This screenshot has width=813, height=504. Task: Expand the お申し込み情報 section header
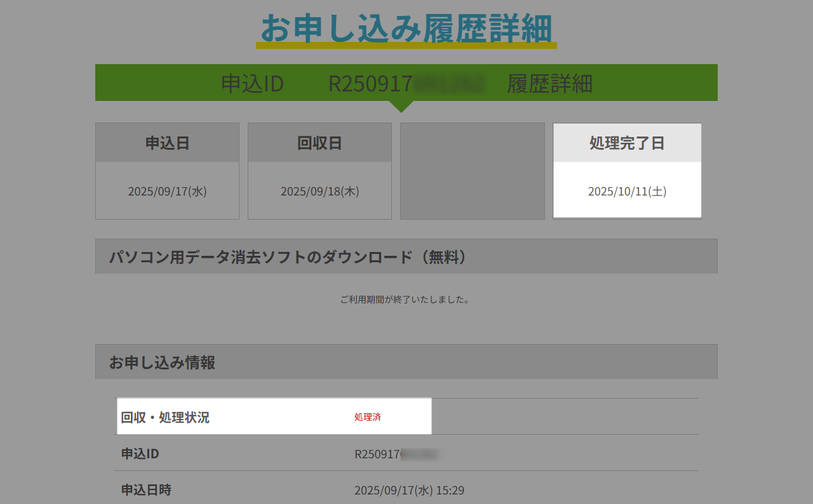[406, 361]
